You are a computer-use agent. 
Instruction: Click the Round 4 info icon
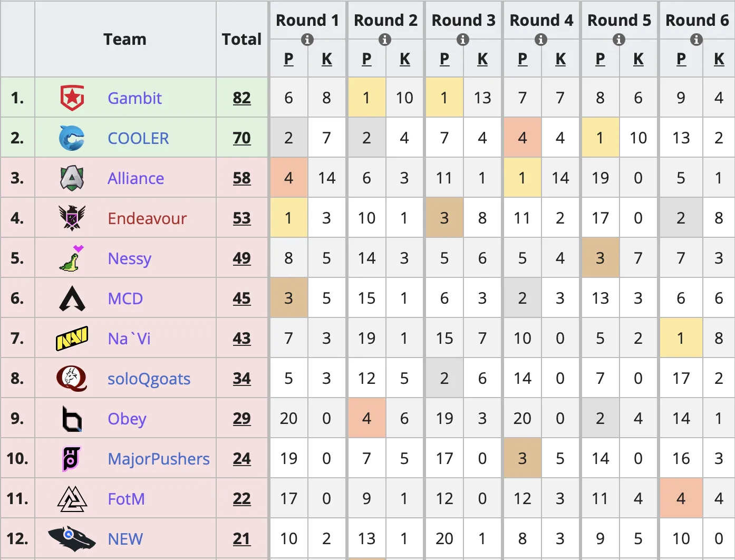click(x=541, y=40)
